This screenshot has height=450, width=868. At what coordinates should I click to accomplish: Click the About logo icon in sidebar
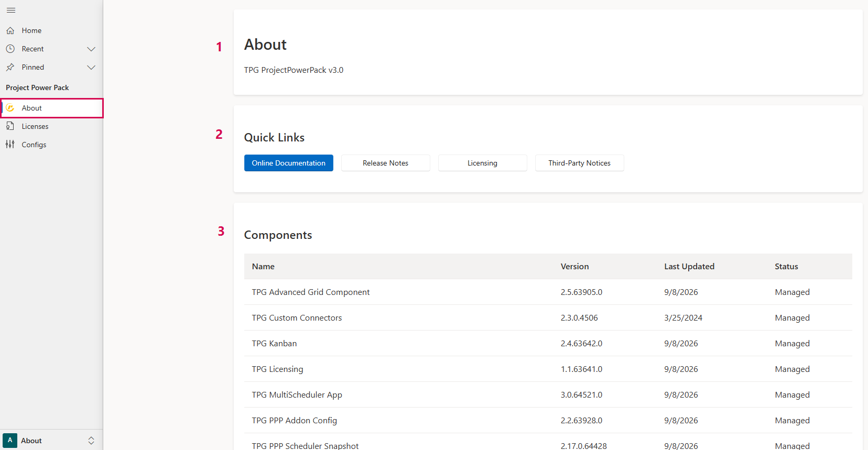click(x=10, y=108)
